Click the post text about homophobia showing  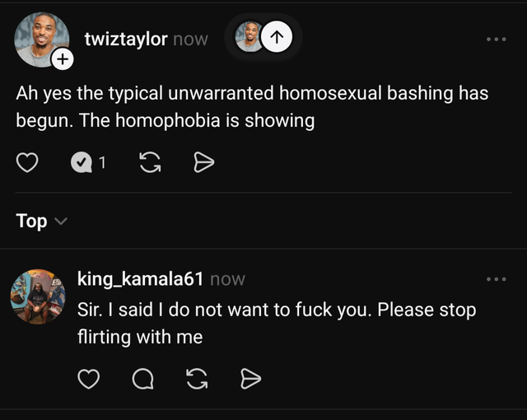click(x=252, y=106)
